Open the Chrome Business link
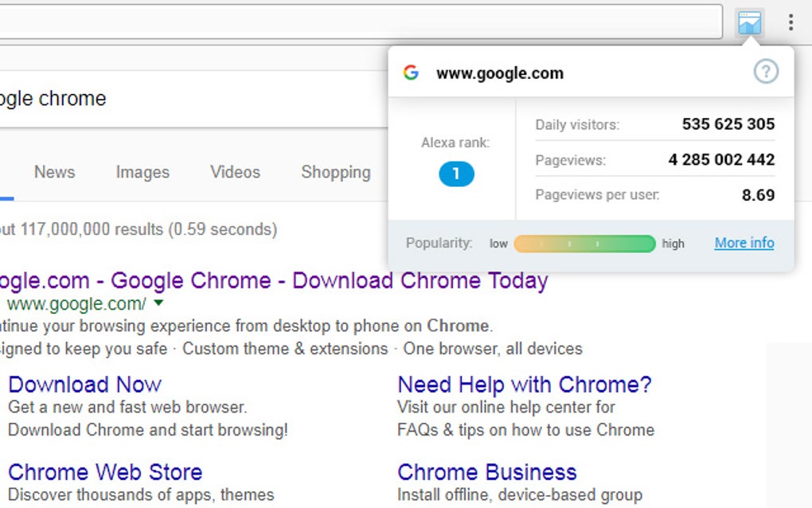Screen dimensions: 812x508 (486, 471)
